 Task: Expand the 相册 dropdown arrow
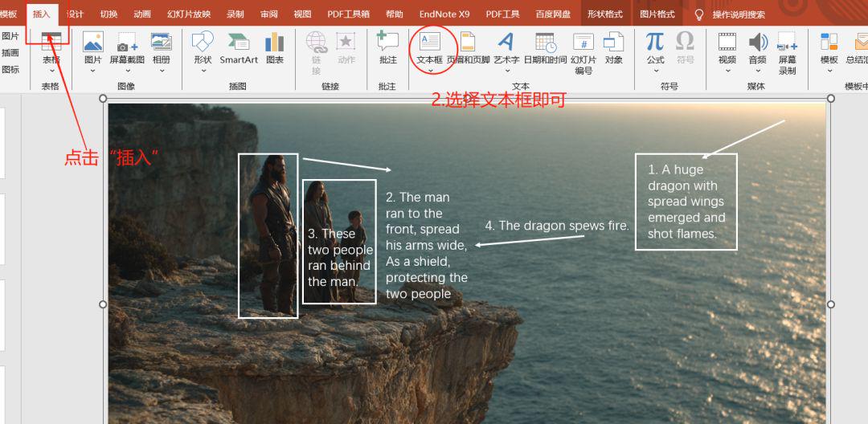[x=161, y=70]
